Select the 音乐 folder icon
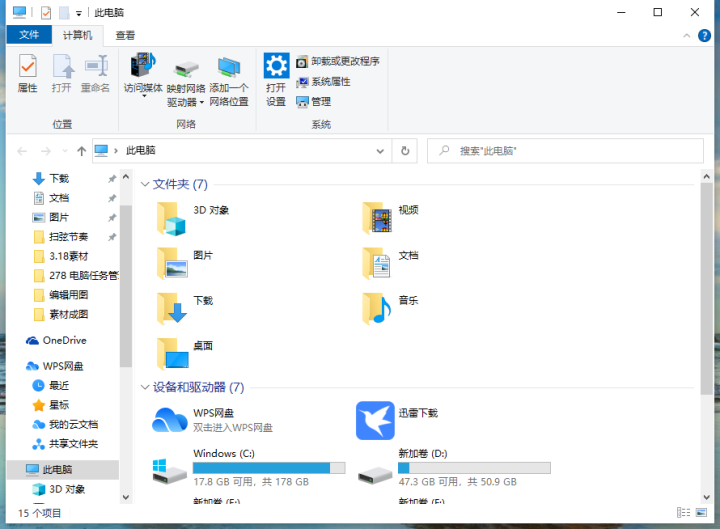This screenshot has height=529, width=720. pyautogui.click(x=376, y=309)
